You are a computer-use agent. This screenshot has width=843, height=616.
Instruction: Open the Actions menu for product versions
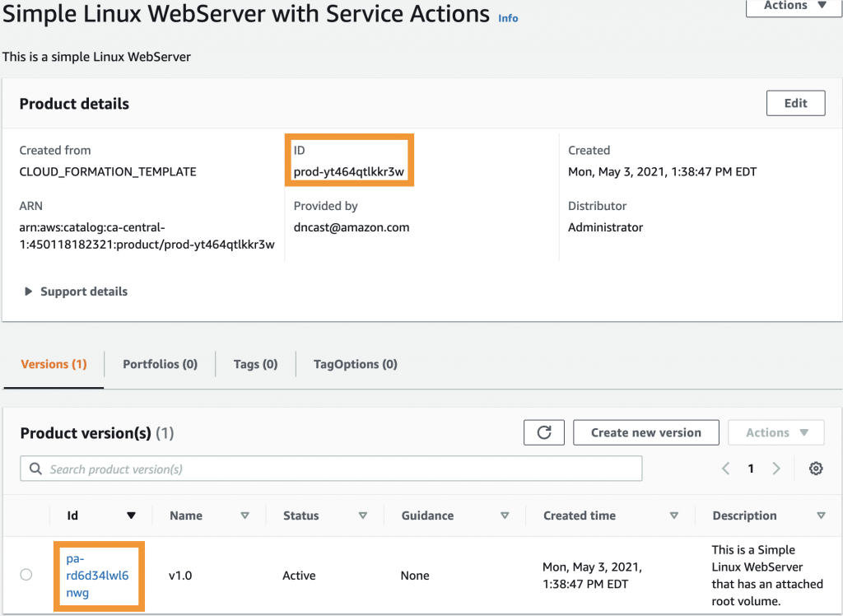775,432
